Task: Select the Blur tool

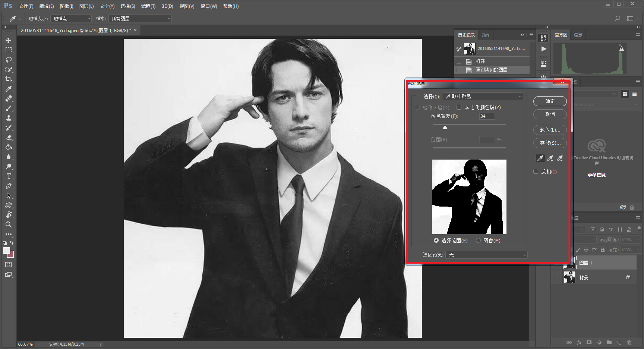Action: coord(8,157)
